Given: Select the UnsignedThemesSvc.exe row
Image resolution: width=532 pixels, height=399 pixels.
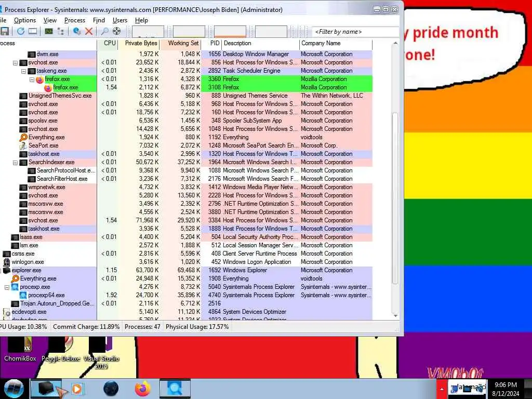Looking at the screenshot, I should (186, 96).
